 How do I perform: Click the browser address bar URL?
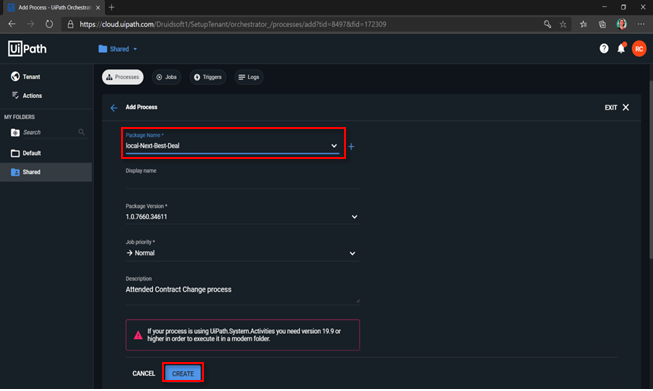tap(232, 25)
